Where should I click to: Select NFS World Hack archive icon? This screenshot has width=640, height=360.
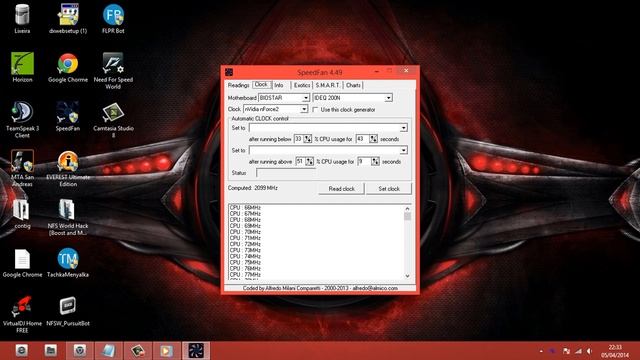coord(68,217)
